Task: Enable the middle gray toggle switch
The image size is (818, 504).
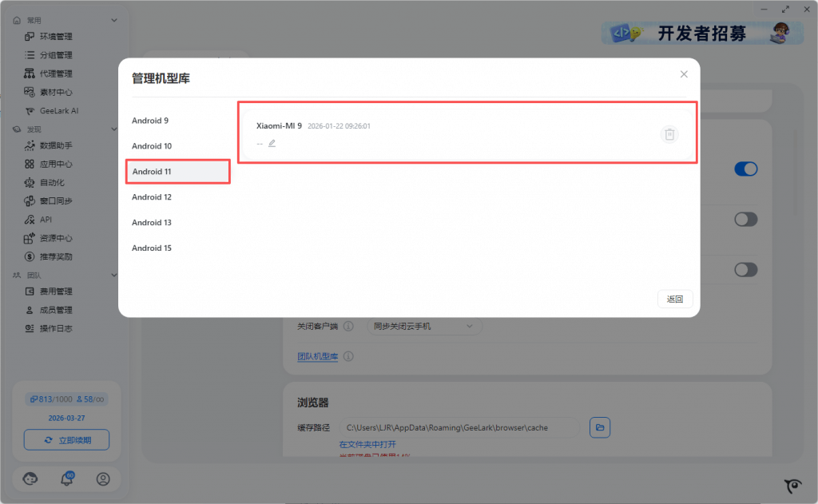Action: 745,219
